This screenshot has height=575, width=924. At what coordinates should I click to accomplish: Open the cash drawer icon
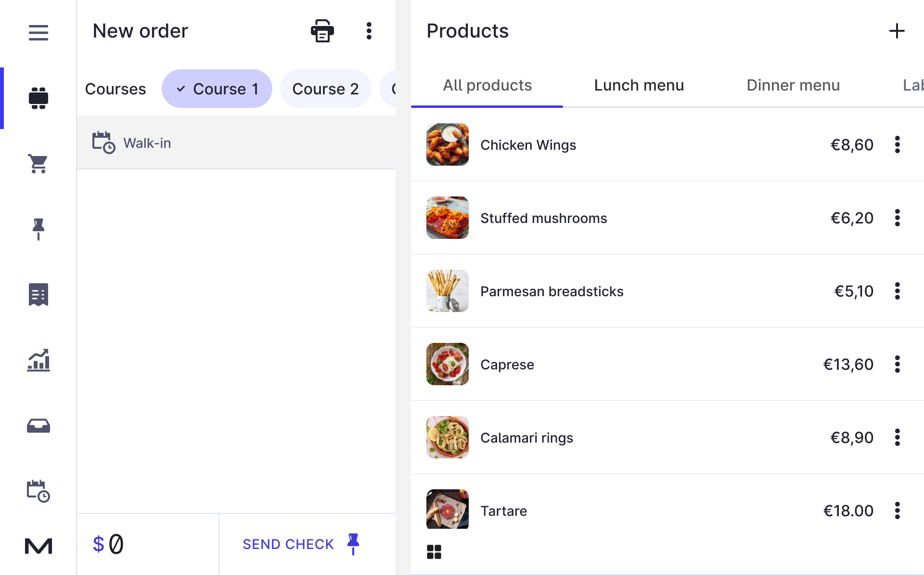38,426
